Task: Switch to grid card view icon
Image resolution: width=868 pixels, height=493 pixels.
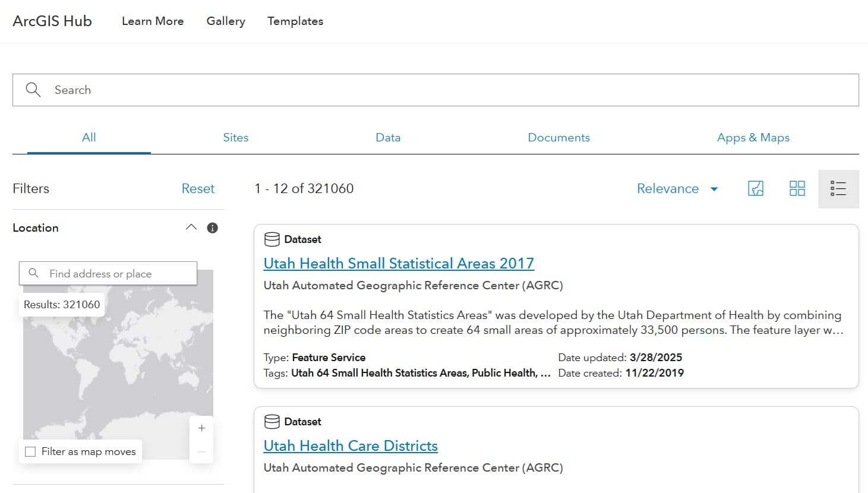Action: [797, 189]
